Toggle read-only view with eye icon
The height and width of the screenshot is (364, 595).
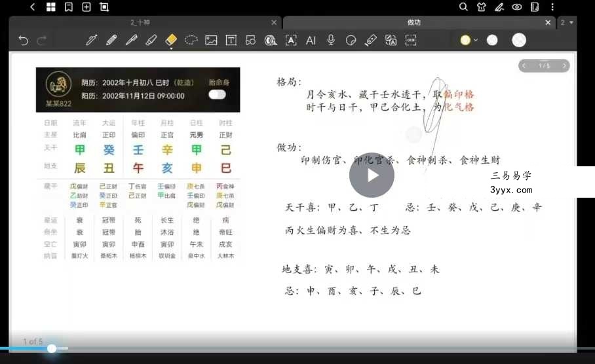517,7
